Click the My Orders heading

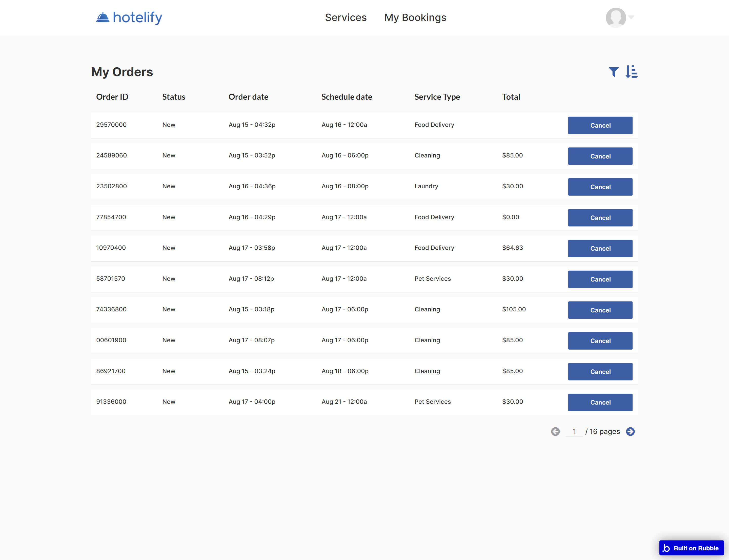pyautogui.click(x=122, y=72)
